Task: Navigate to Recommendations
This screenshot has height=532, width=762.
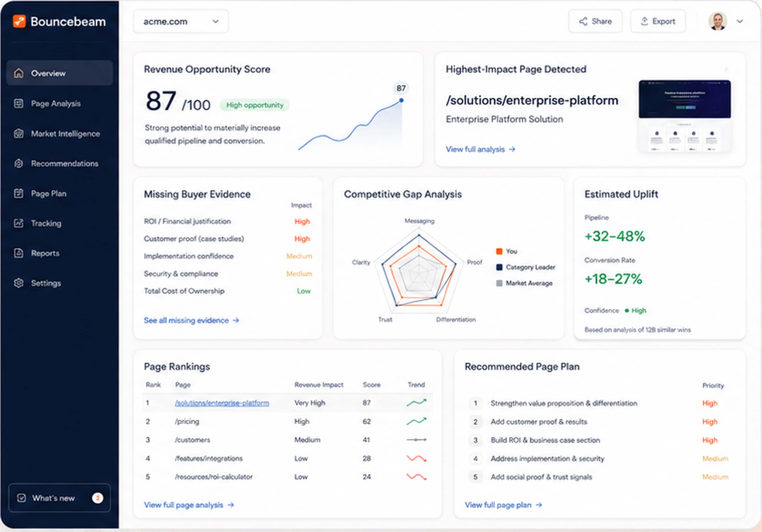Action: (x=60, y=163)
